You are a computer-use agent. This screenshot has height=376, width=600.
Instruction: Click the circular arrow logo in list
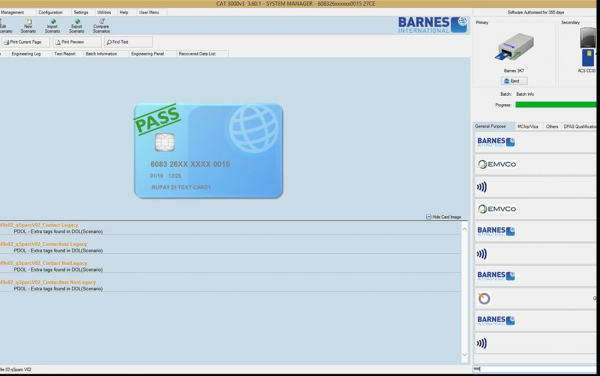click(484, 298)
